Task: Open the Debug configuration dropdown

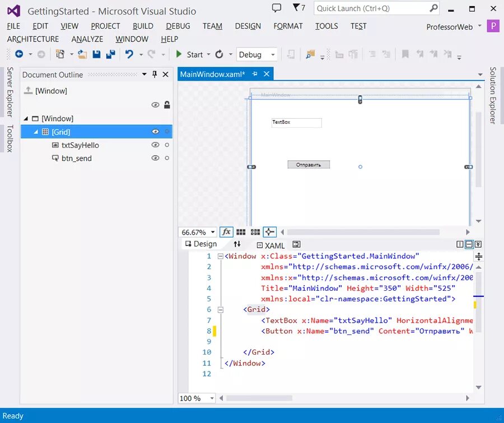Action: [273, 55]
